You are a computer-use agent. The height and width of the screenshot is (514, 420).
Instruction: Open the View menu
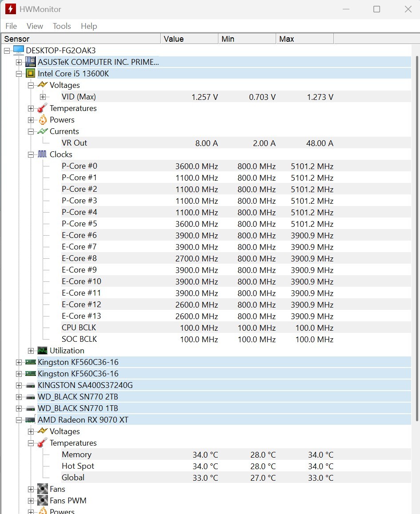point(35,26)
